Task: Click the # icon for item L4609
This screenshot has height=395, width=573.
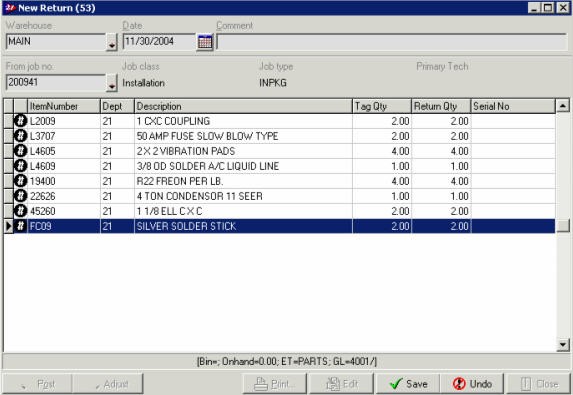Action: pos(20,166)
